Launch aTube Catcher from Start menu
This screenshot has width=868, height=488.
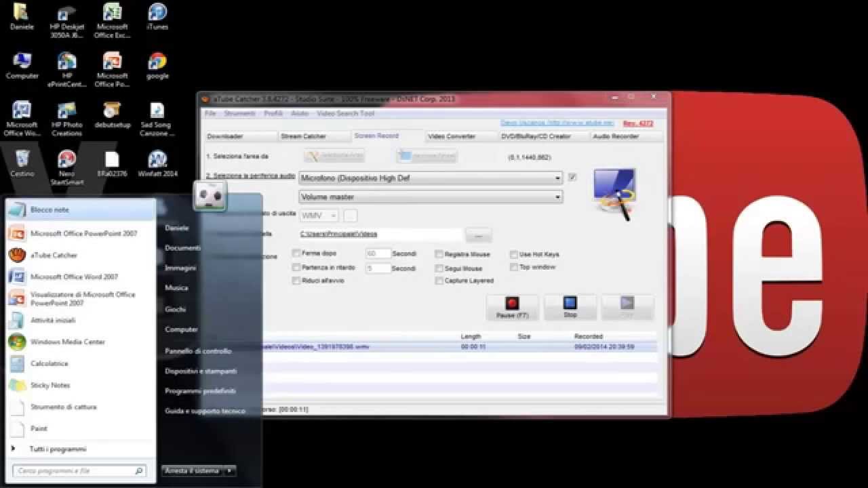point(81,255)
